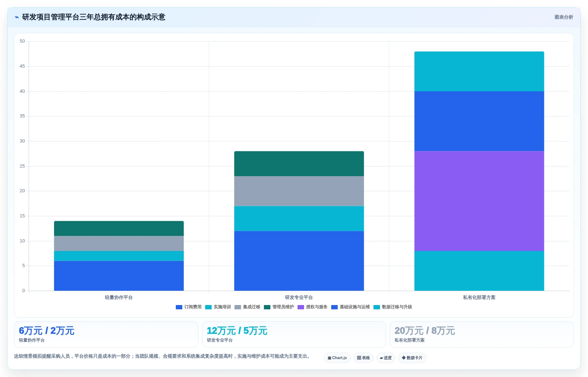Click the gray segment of 轻量协作平台 bar
Image resolution: width=588 pixels, height=377 pixels.
(119, 243)
